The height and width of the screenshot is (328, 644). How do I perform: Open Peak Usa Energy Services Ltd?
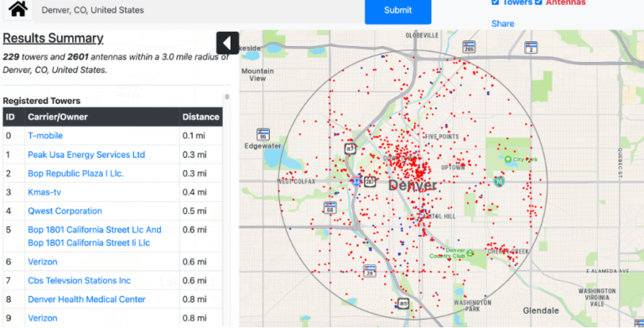pyautogui.click(x=86, y=154)
